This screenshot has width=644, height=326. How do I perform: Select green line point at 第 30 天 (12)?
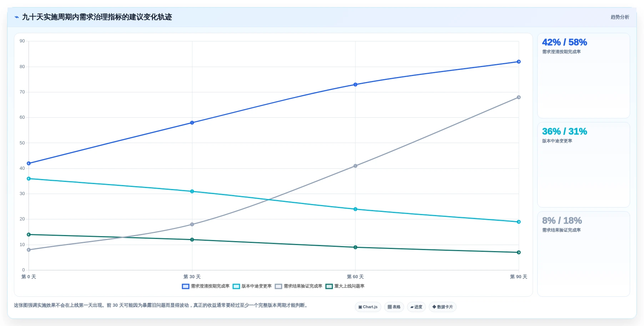point(192,240)
